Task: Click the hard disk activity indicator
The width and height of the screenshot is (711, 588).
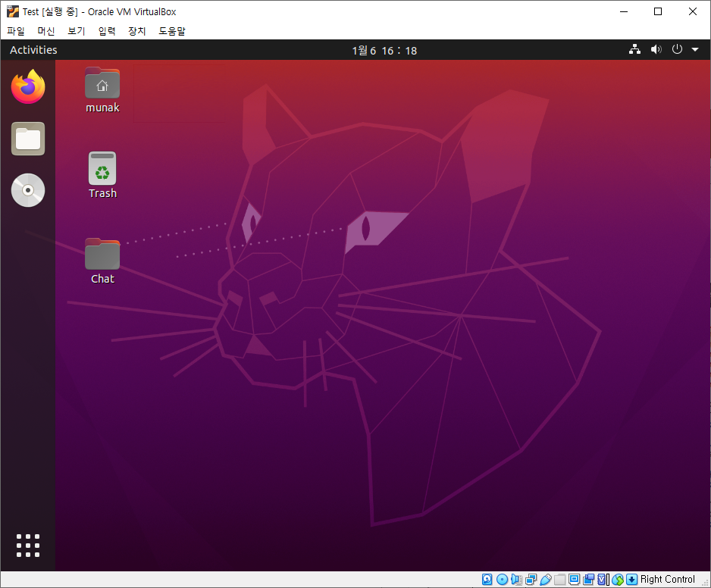Action: coord(487,580)
